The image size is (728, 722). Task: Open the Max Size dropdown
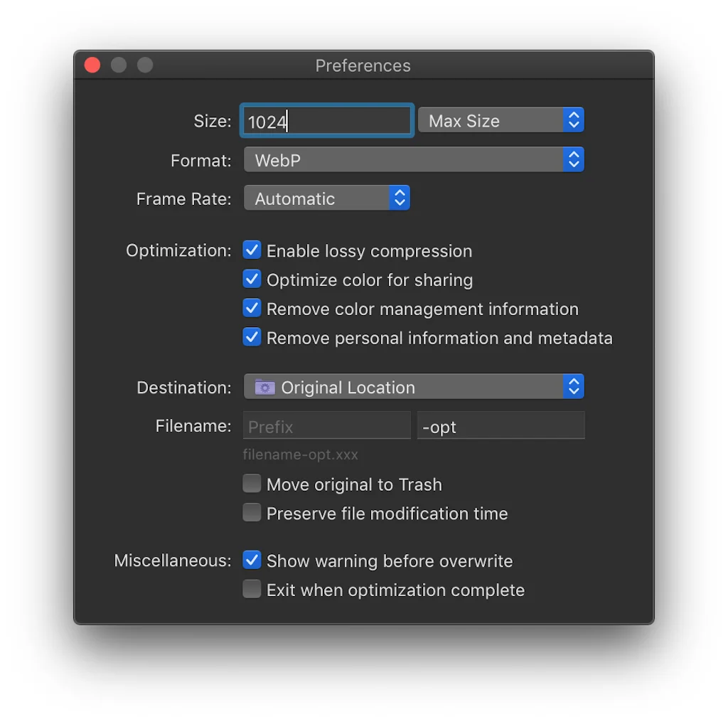click(x=500, y=121)
